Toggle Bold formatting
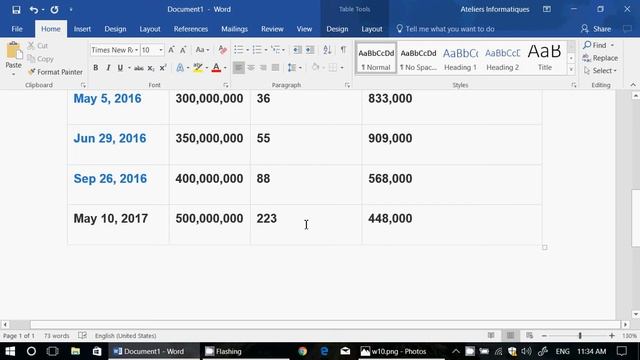Viewport: 640px width, 360px height. 96,68
